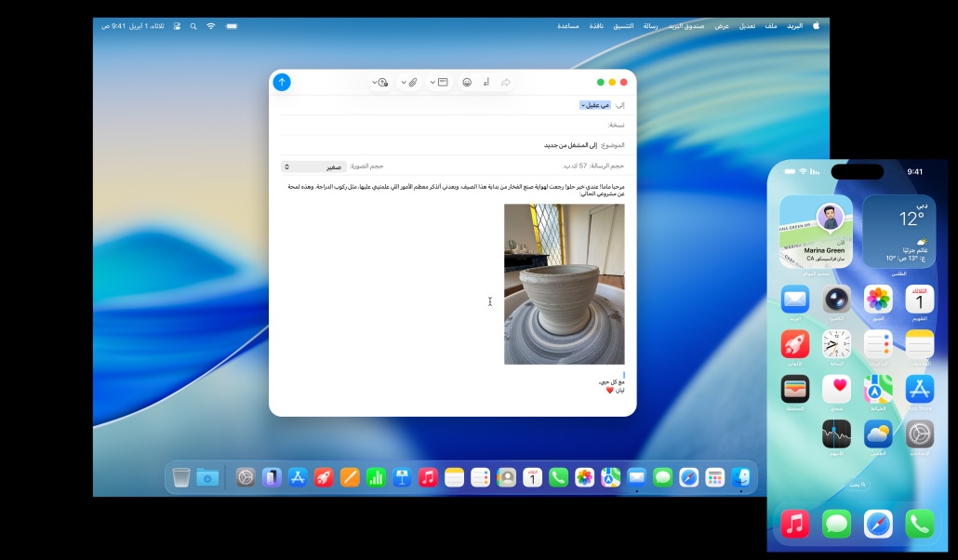Open the emoji picker in compose toolbar

coord(467,82)
